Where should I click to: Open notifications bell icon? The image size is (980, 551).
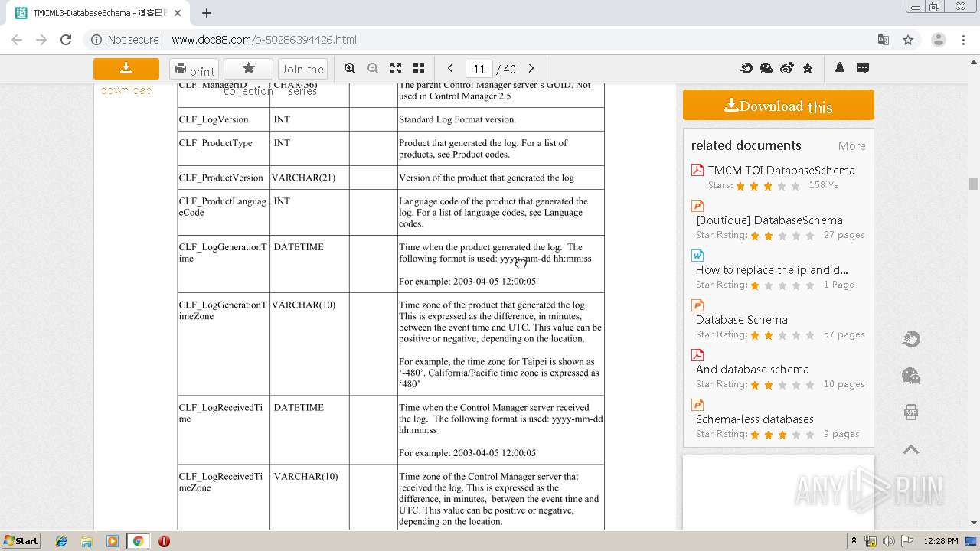coord(840,68)
